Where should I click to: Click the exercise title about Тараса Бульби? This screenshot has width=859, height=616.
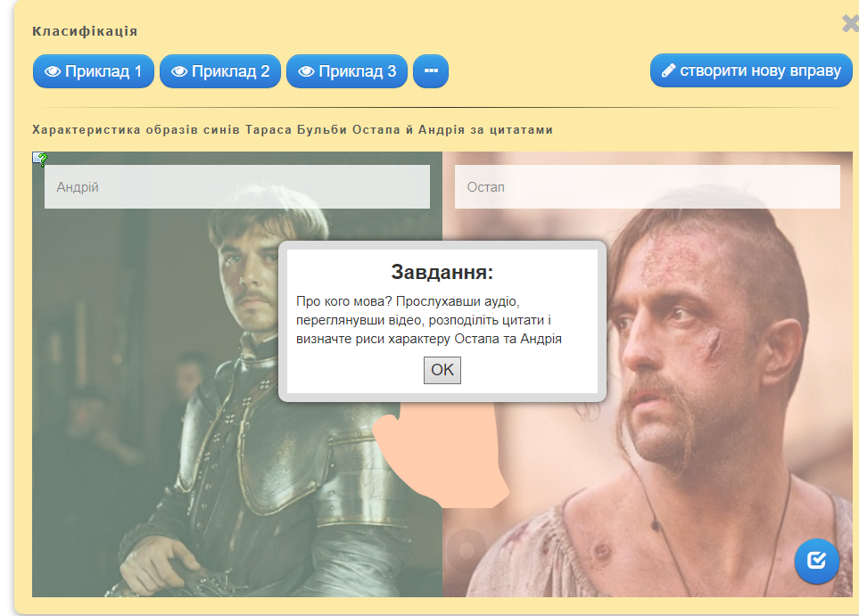(x=293, y=130)
